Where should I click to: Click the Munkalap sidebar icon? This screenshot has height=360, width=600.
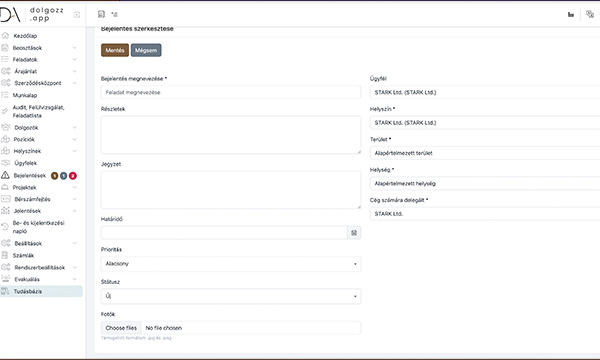click(x=5, y=95)
